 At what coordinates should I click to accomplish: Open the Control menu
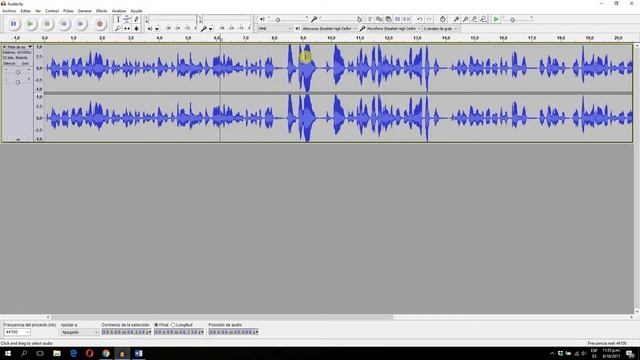pos(52,11)
